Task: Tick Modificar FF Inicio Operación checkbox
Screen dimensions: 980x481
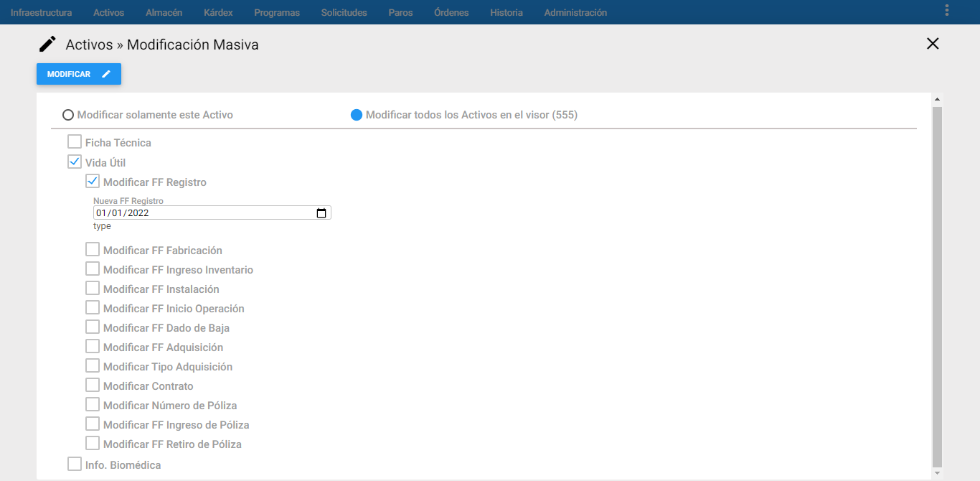Action: 93,307
